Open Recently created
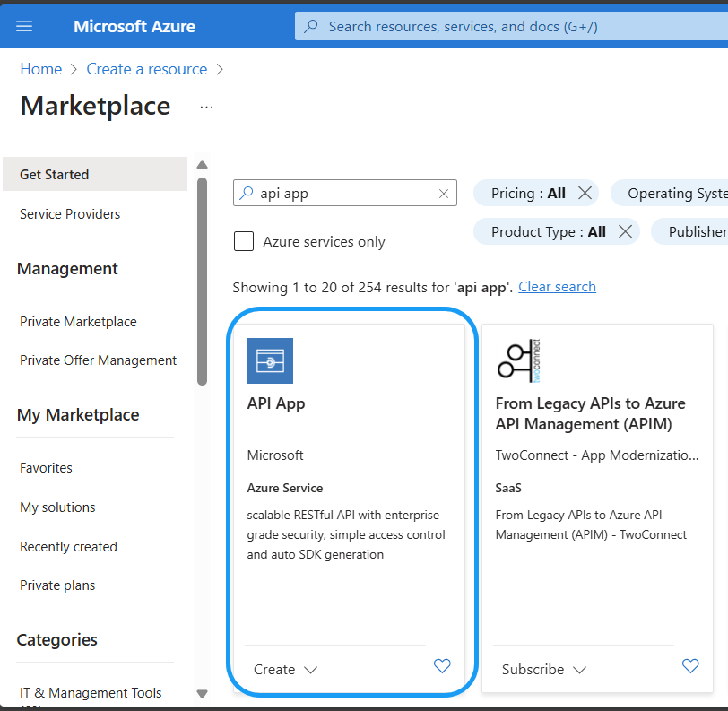 pos(68,547)
